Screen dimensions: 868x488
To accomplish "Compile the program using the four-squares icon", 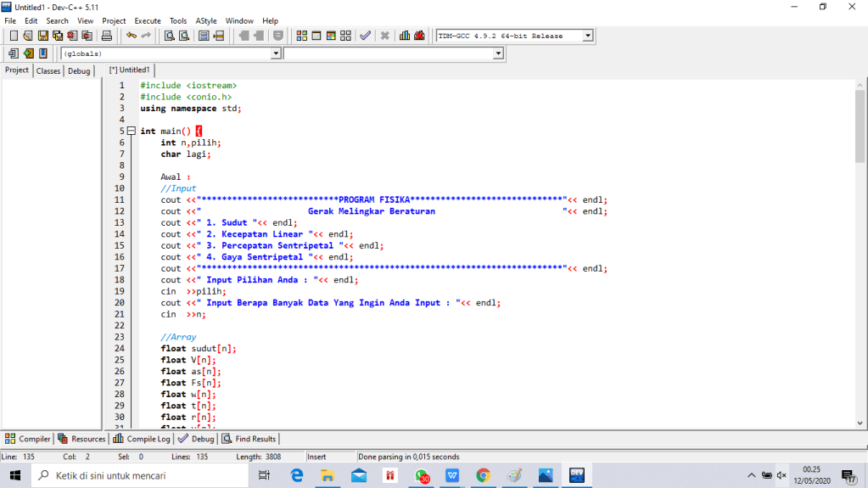I will (x=302, y=36).
